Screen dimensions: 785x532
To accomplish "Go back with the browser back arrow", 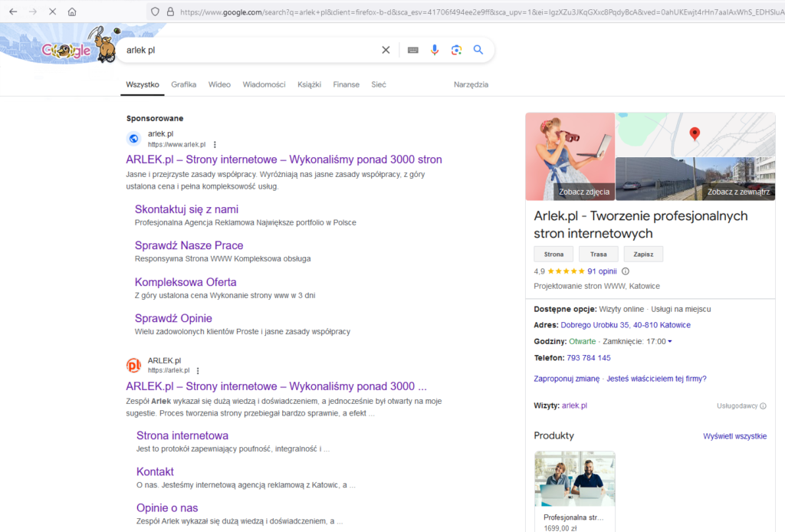I will (13, 11).
